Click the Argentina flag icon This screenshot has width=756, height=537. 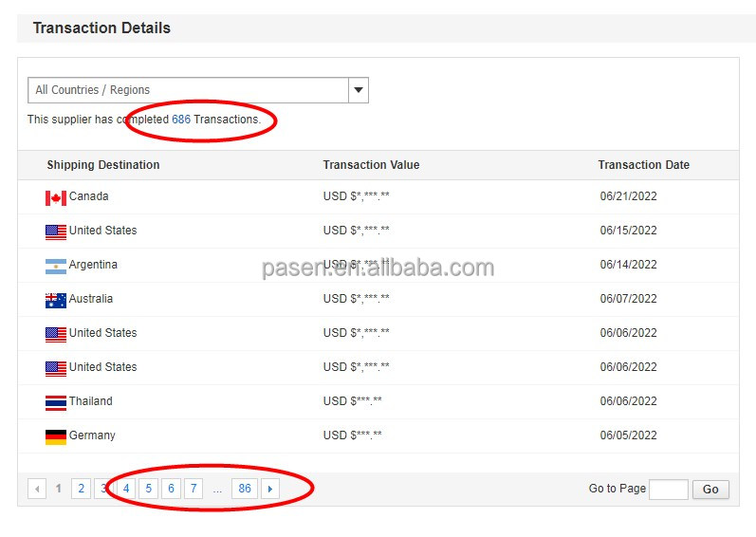[55, 266]
